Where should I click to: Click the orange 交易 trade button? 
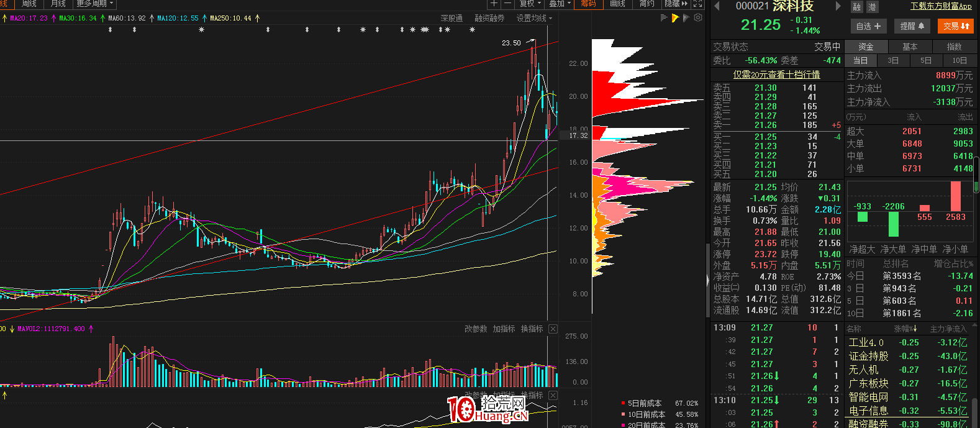pyautogui.click(x=956, y=26)
